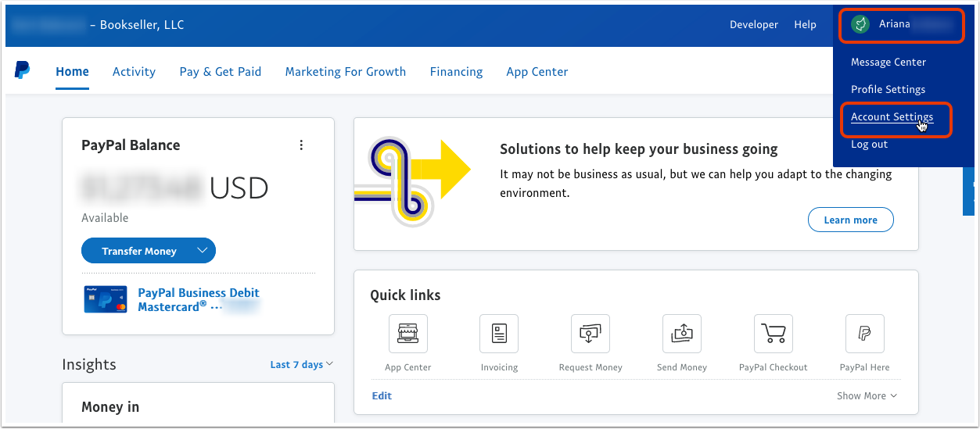Choose Profile Settings in the menu

tap(888, 90)
